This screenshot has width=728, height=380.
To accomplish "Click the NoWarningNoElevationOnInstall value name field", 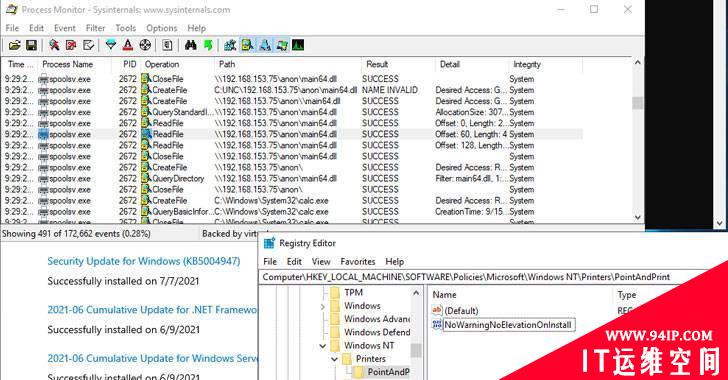I will [x=509, y=325].
